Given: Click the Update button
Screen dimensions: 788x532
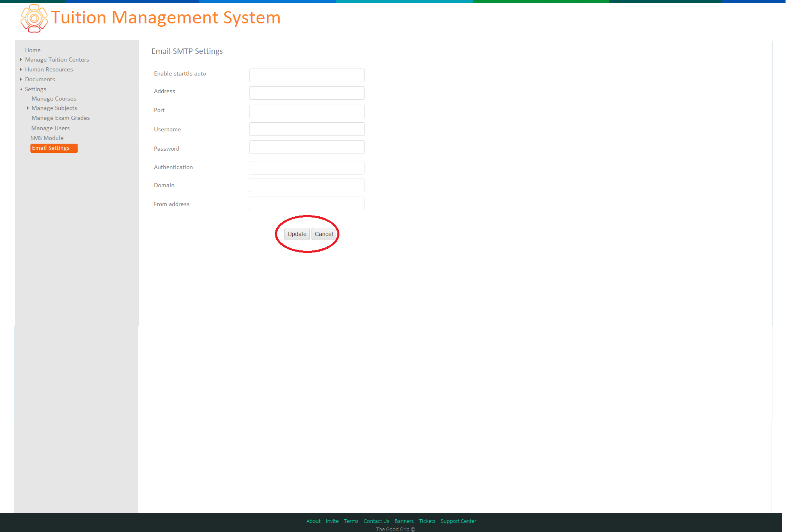Looking at the screenshot, I should tap(297, 234).
